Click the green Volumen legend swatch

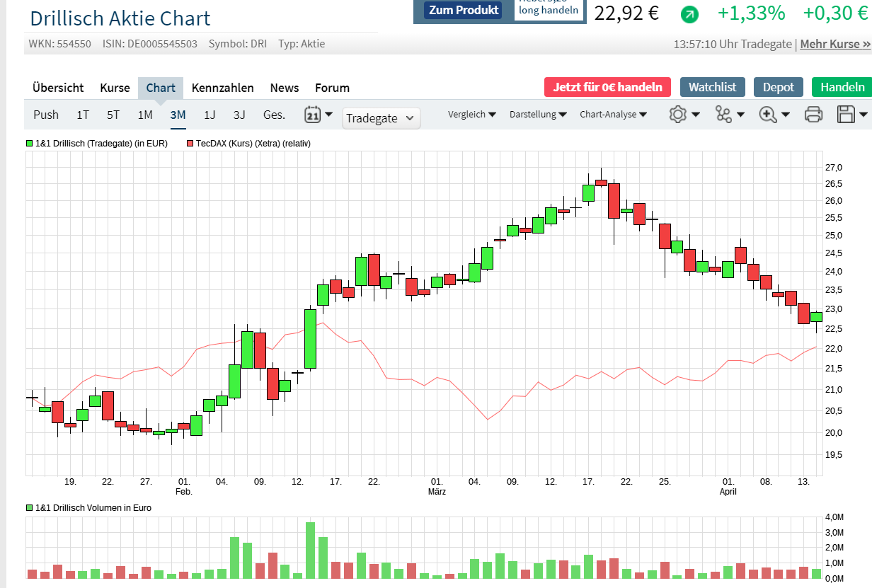pyautogui.click(x=29, y=508)
